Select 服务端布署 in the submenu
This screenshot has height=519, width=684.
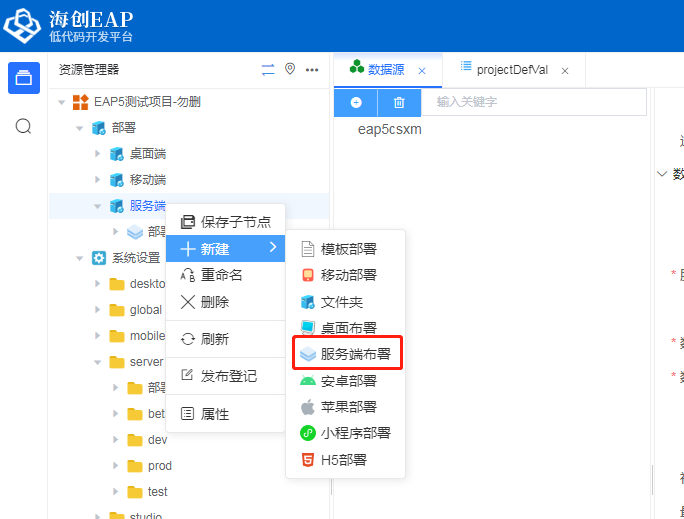(x=355, y=354)
